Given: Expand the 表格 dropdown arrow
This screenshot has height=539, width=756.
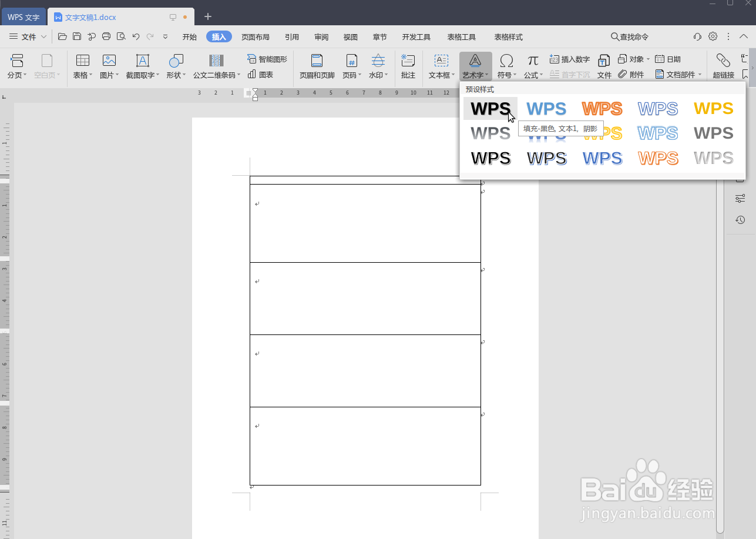Looking at the screenshot, I should [91, 75].
